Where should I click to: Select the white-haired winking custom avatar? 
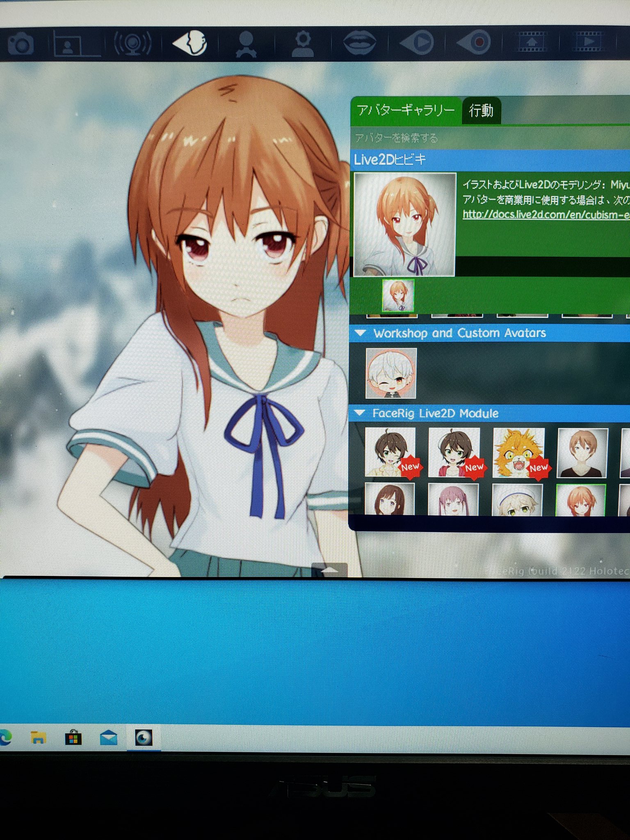pyautogui.click(x=391, y=373)
